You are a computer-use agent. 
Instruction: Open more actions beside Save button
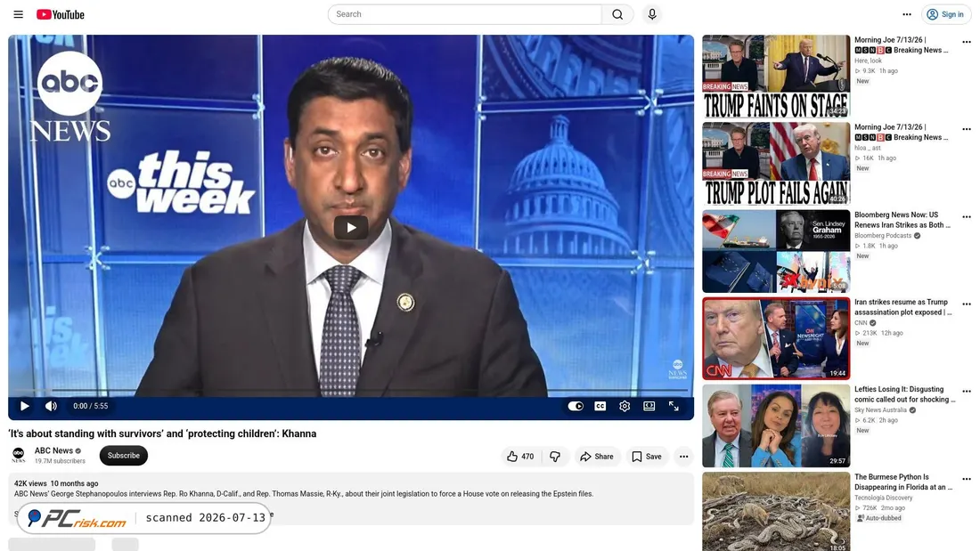(x=683, y=457)
